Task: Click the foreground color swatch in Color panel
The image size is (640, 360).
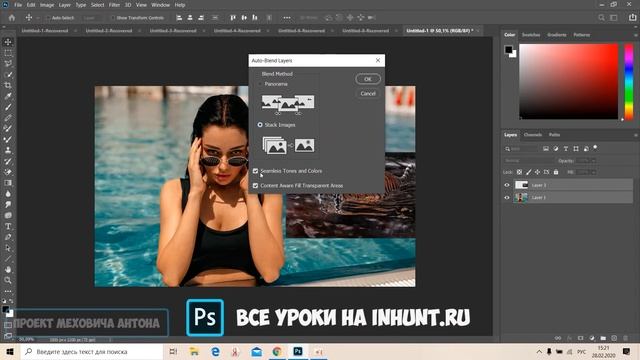Action: pos(508,50)
